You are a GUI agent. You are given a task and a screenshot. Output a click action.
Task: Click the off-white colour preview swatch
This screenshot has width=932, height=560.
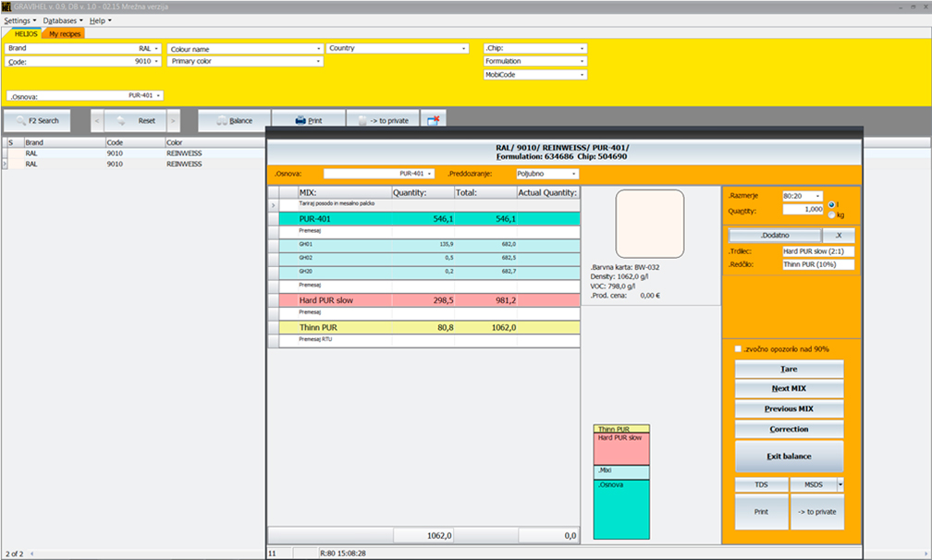point(650,224)
